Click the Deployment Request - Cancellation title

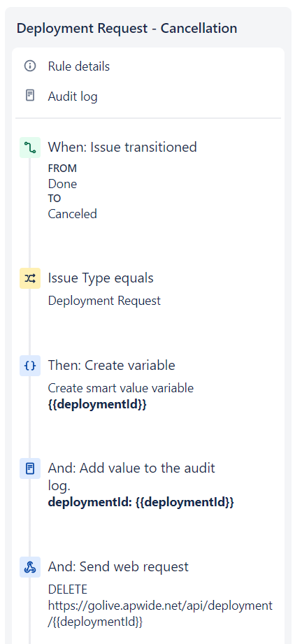(x=127, y=29)
